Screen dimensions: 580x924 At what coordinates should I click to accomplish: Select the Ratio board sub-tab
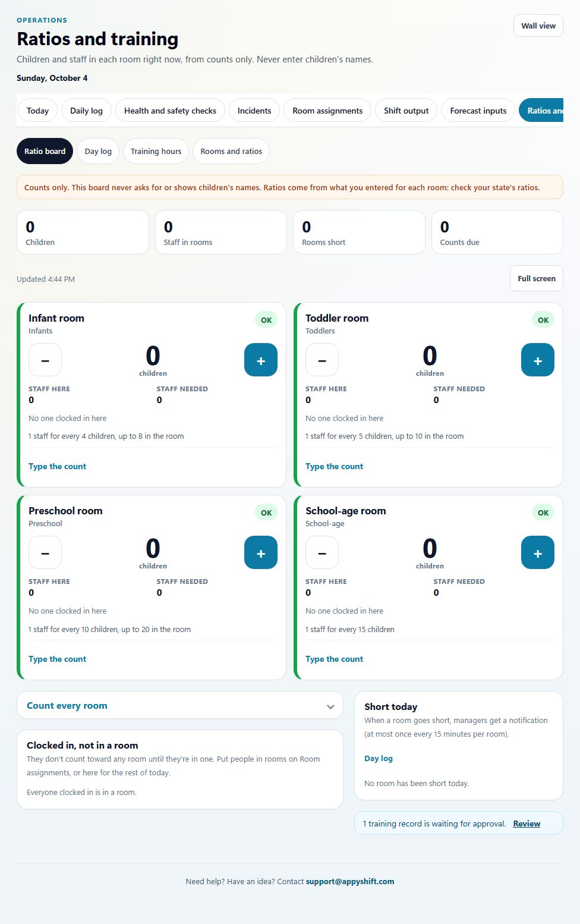coord(45,151)
